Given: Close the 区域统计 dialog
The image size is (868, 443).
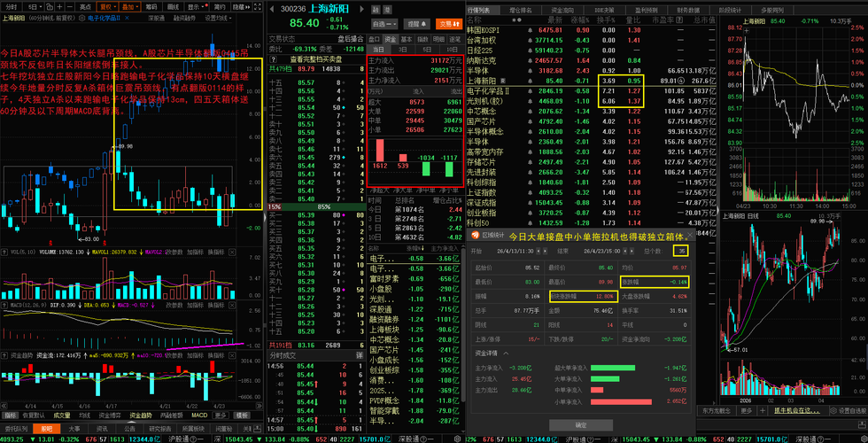Looking at the screenshot, I should pyautogui.click(x=690, y=235).
